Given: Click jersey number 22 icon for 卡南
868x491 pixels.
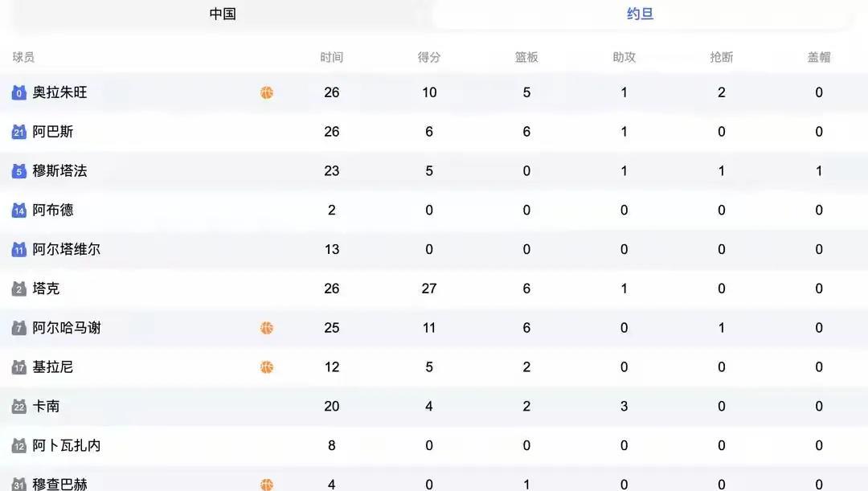Looking at the screenshot, I should click(x=19, y=407).
